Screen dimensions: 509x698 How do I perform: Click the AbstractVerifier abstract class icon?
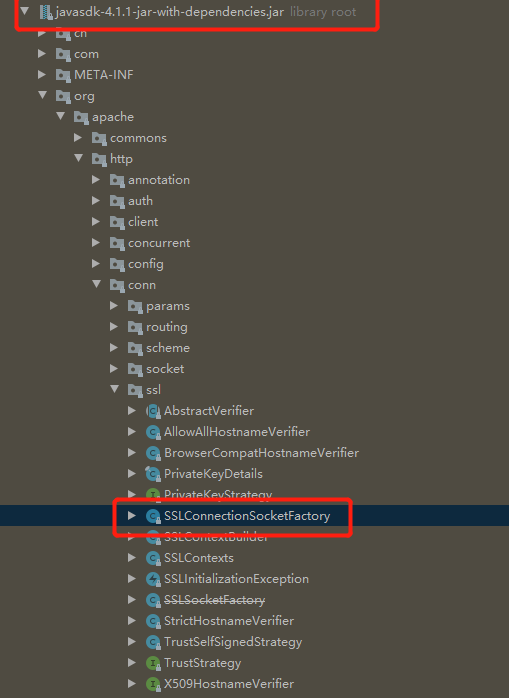coord(153,411)
